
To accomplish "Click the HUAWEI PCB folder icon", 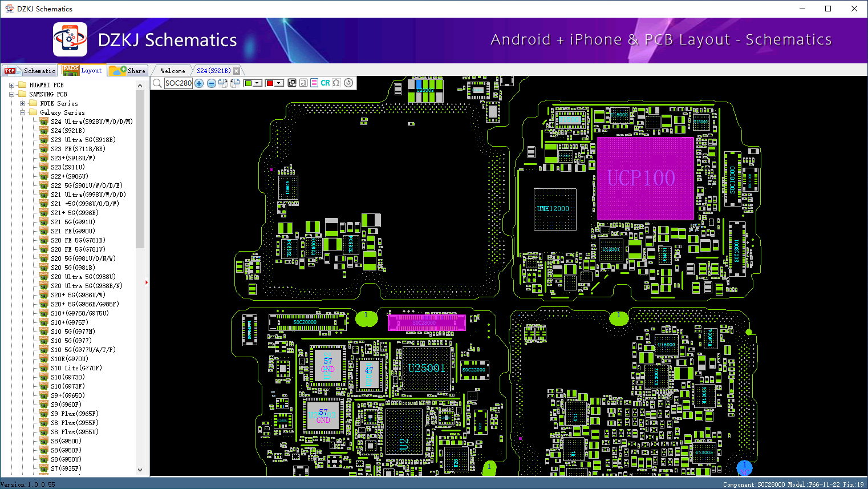I will click(22, 85).
